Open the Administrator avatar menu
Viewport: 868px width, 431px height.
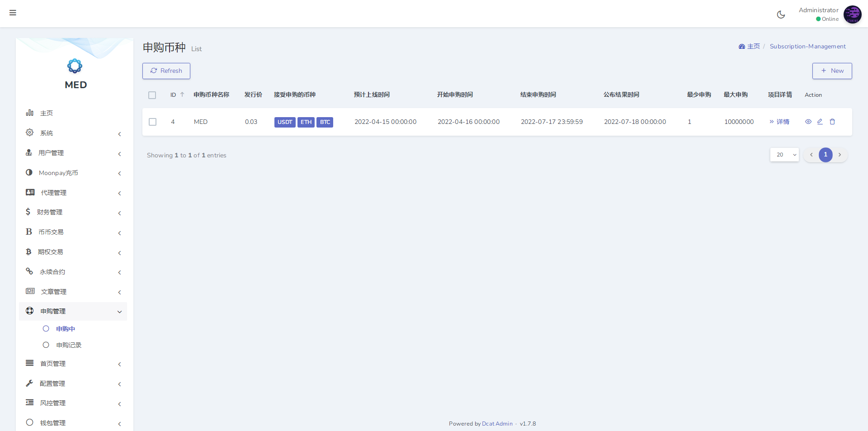(852, 14)
